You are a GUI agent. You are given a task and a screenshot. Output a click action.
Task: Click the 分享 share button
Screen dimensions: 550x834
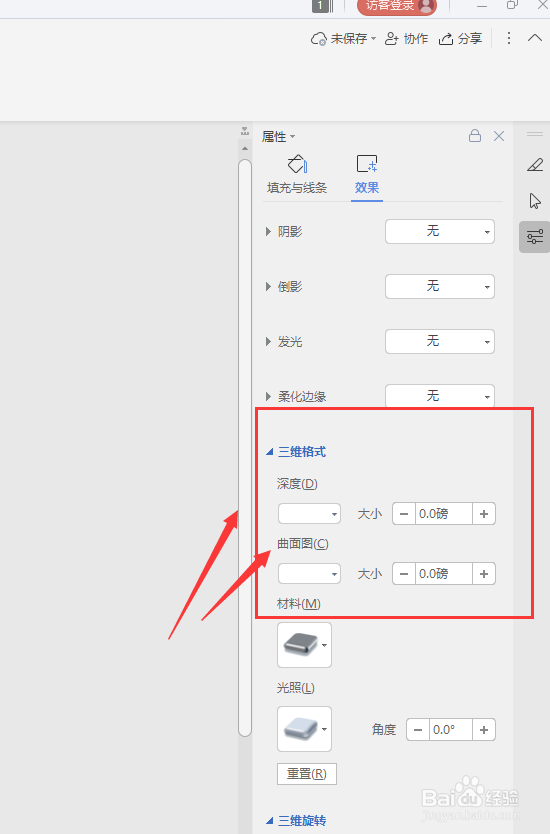pos(460,39)
